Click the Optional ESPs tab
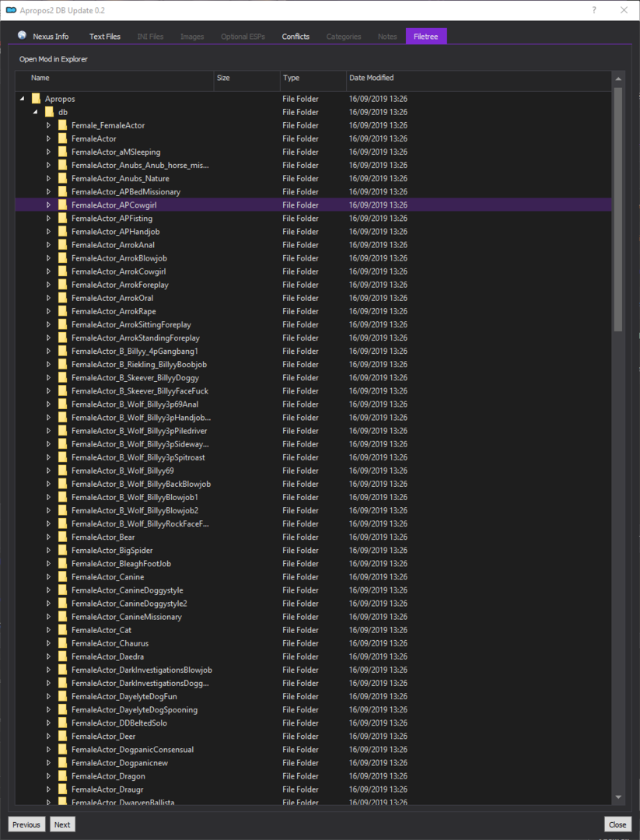The image size is (640, 840). [243, 37]
